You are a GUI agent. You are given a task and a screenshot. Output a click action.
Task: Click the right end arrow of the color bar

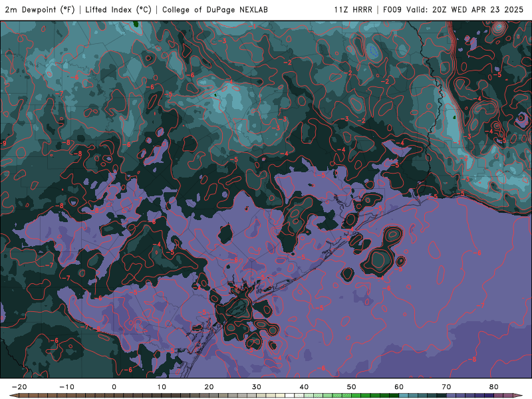(x=519, y=396)
